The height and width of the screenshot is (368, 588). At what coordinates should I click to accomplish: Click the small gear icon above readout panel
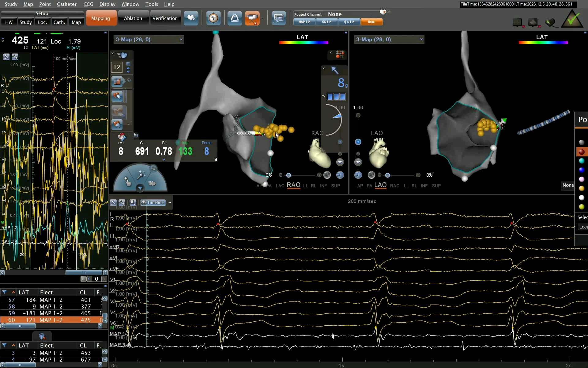click(136, 135)
